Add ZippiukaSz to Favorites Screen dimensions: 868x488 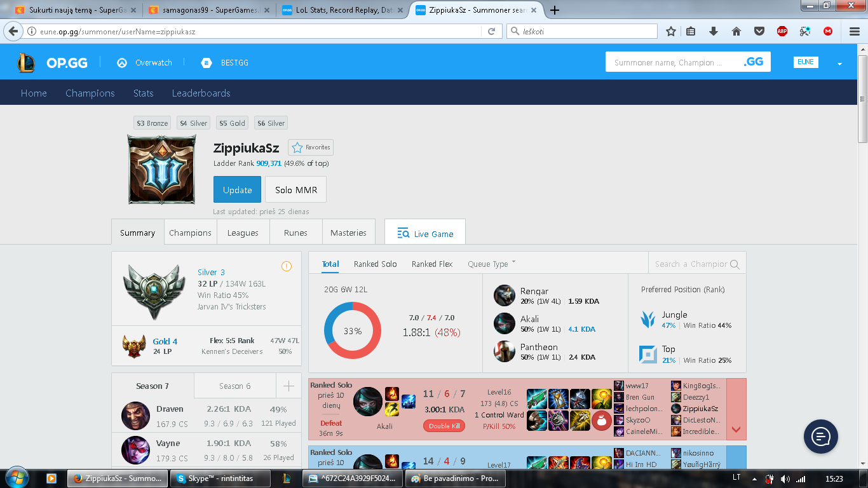310,147
